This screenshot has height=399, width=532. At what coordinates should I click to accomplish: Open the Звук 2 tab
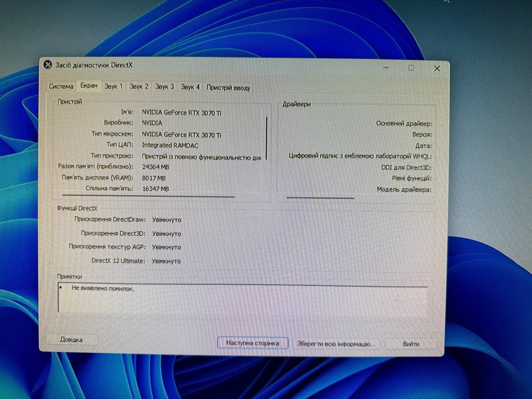click(x=139, y=87)
